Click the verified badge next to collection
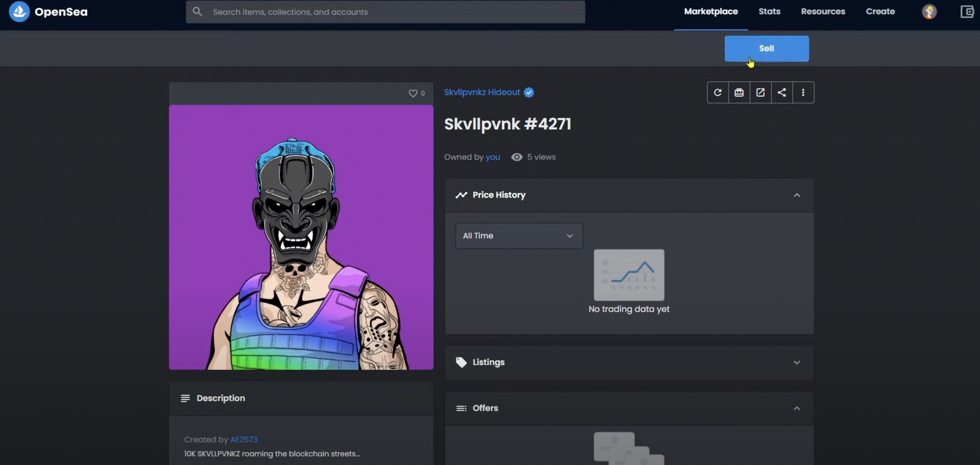 pyautogui.click(x=529, y=92)
